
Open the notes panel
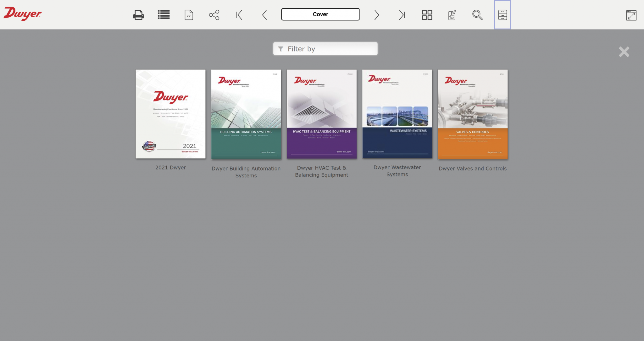(x=188, y=14)
